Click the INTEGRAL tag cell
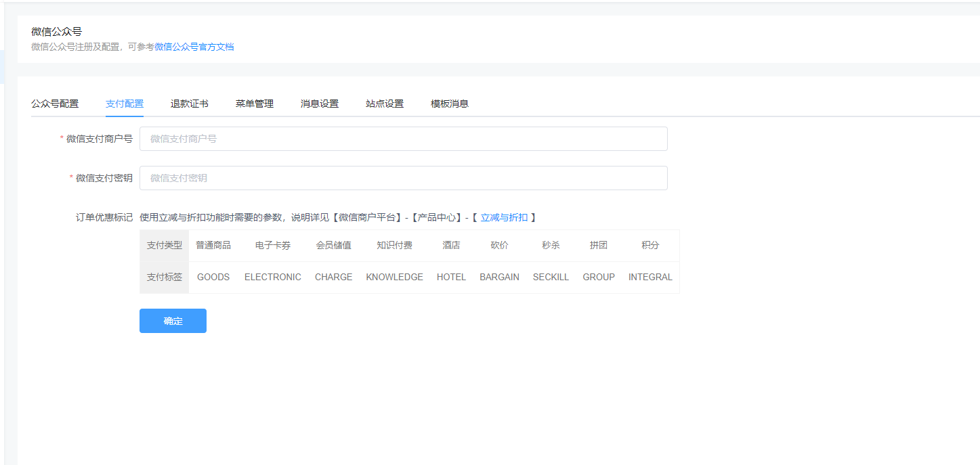The width and height of the screenshot is (980, 465). pyautogui.click(x=650, y=277)
